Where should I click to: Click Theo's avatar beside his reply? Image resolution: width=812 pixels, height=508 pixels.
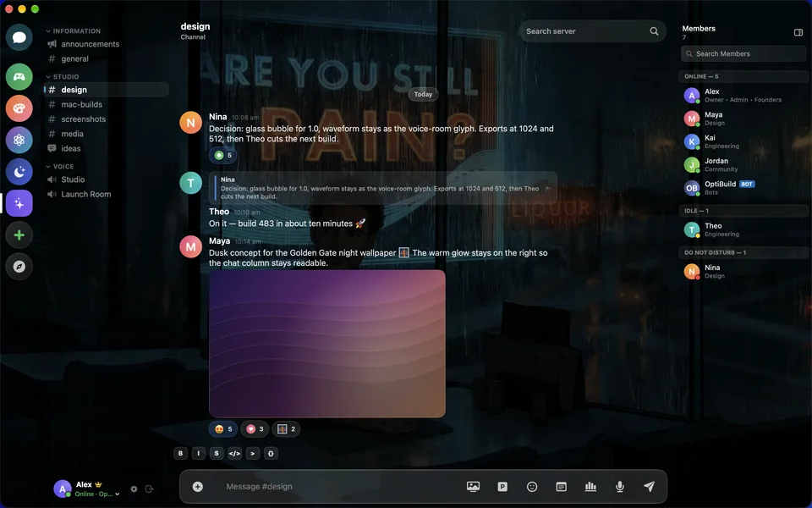point(190,183)
